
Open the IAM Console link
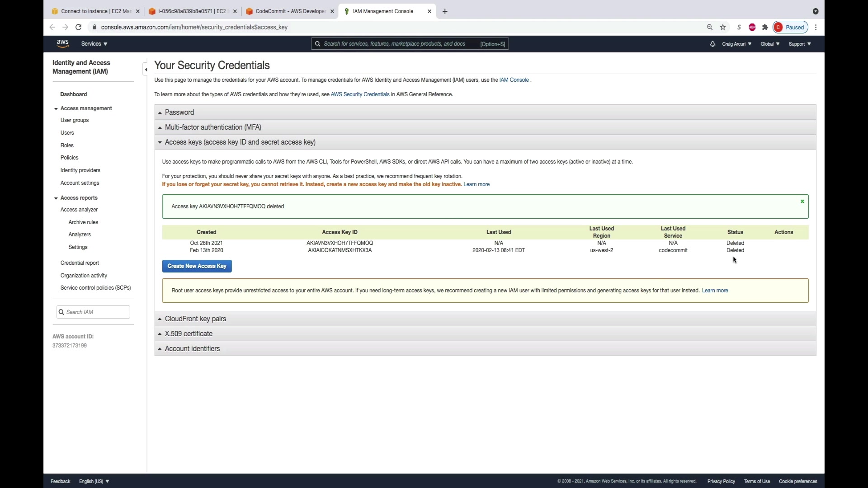pyautogui.click(x=514, y=80)
